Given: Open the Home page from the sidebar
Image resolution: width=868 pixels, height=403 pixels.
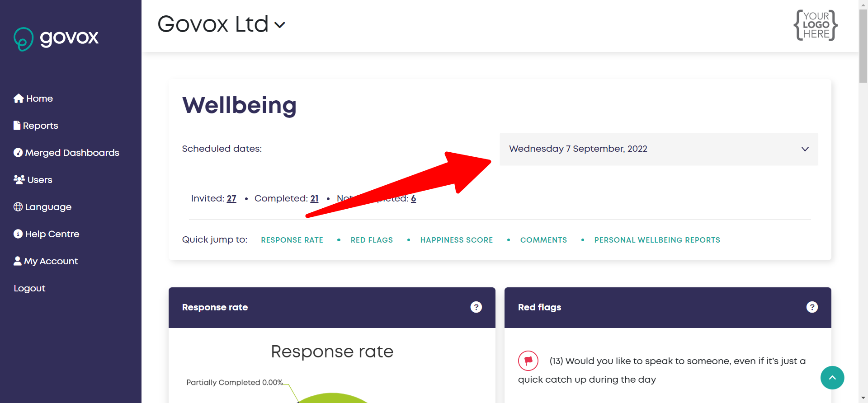Looking at the screenshot, I should tap(33, 98).
